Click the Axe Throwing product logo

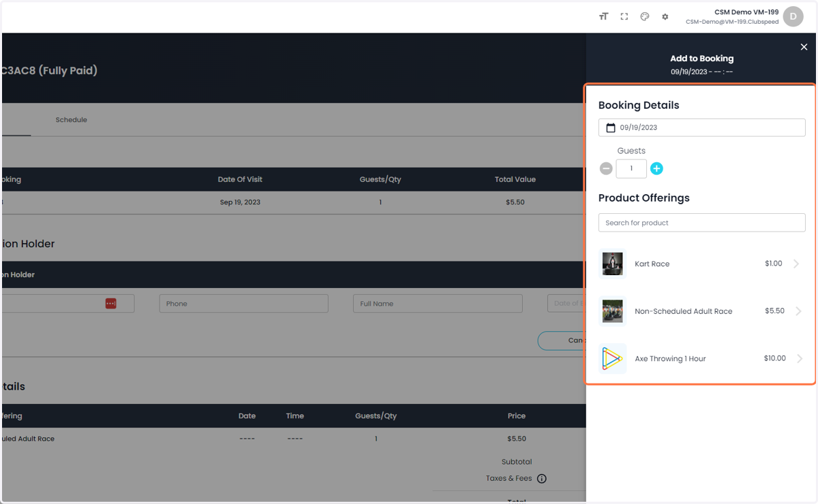tap(613, 358)
